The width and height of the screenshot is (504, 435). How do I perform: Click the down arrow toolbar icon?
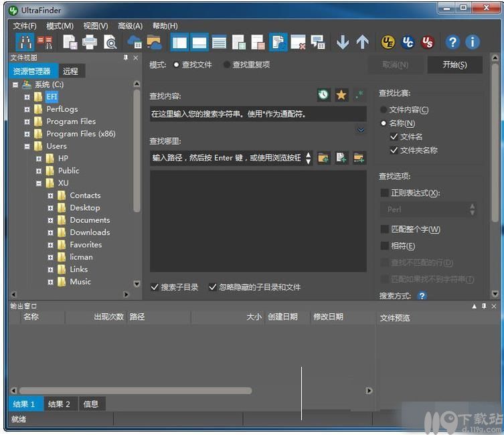[343, 42]
